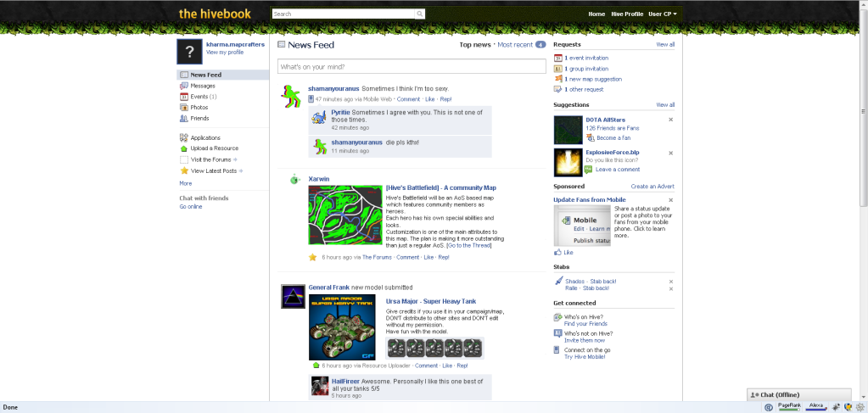Open the Photos sidebar icon

coord(184,108)
